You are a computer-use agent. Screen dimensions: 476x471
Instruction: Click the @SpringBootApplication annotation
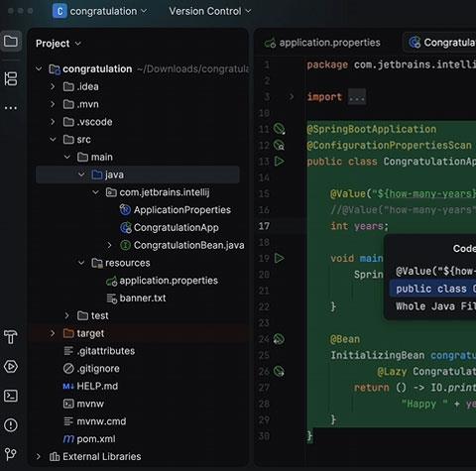[x=372, y=129]
